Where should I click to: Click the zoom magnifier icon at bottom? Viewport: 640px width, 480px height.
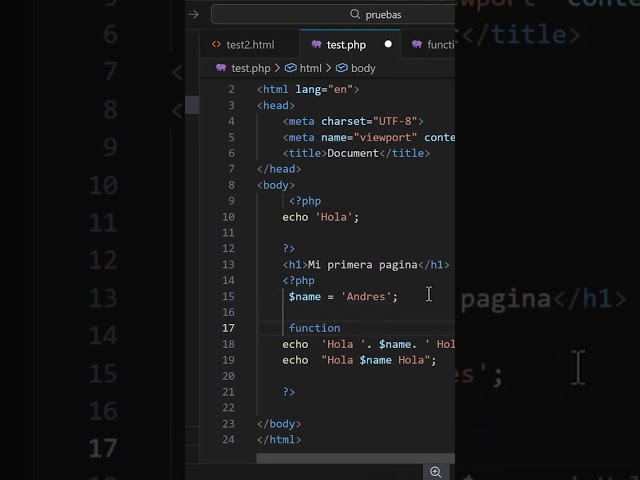(x=436, y=472)
